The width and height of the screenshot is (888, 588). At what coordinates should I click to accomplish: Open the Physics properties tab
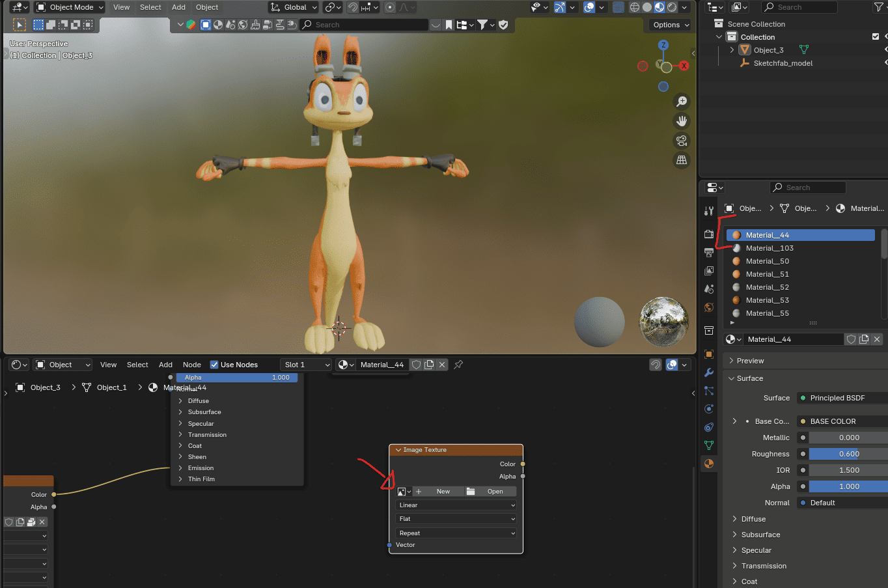709,409
